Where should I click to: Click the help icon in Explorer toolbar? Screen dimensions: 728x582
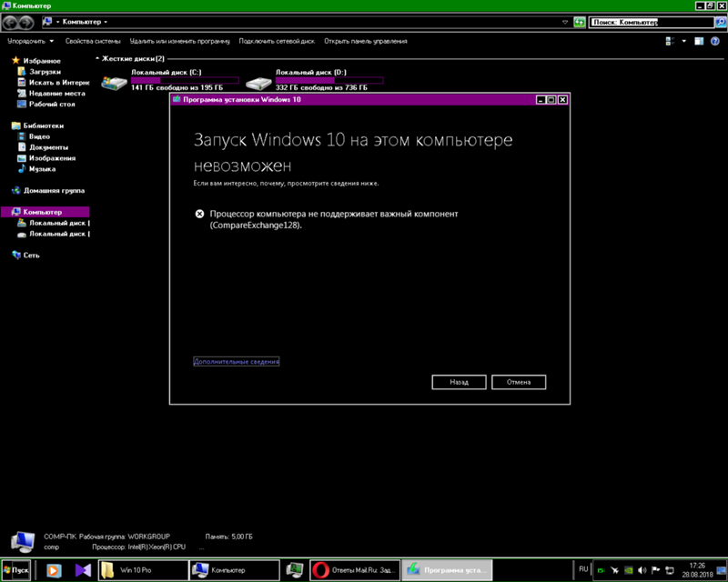pyautogui.click(x=714, y=41)
